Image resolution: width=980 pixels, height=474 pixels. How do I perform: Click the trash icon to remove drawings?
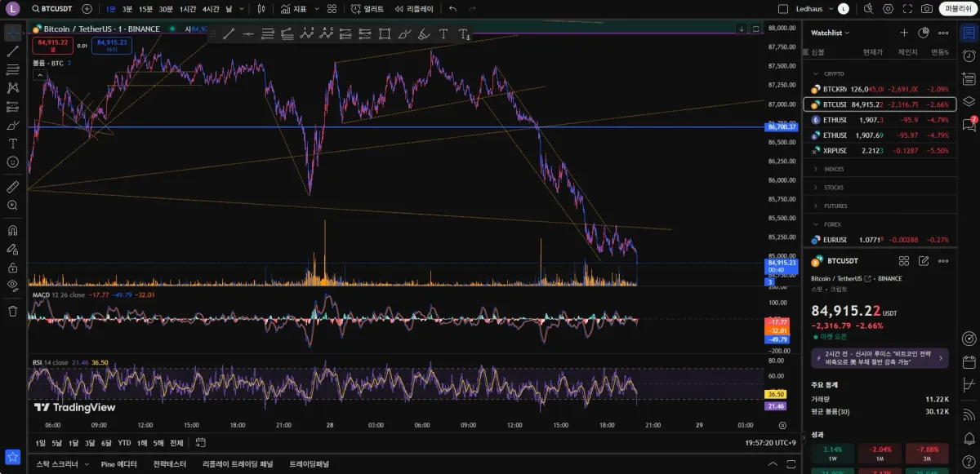(x=12, y=311)
